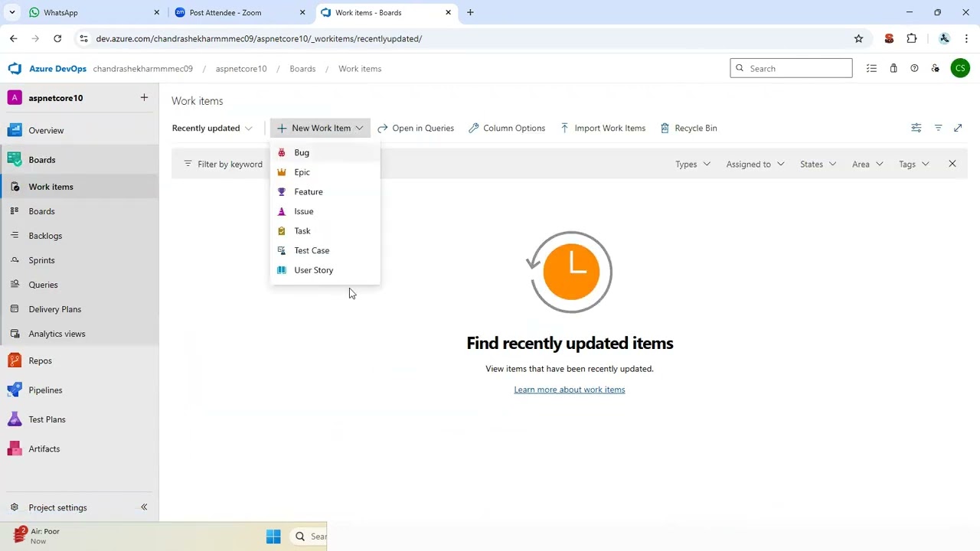Expand the Types filter dropdown

click(x=693, y=164)
